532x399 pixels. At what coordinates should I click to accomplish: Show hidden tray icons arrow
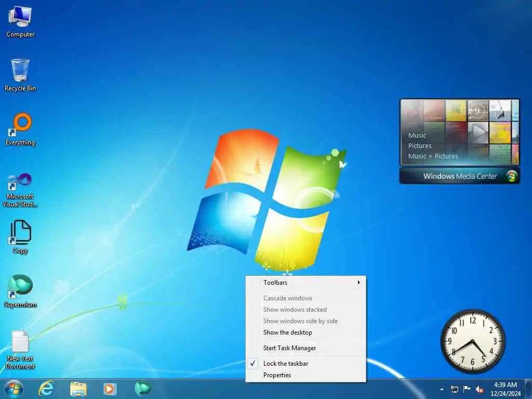(x=442, y=389)
